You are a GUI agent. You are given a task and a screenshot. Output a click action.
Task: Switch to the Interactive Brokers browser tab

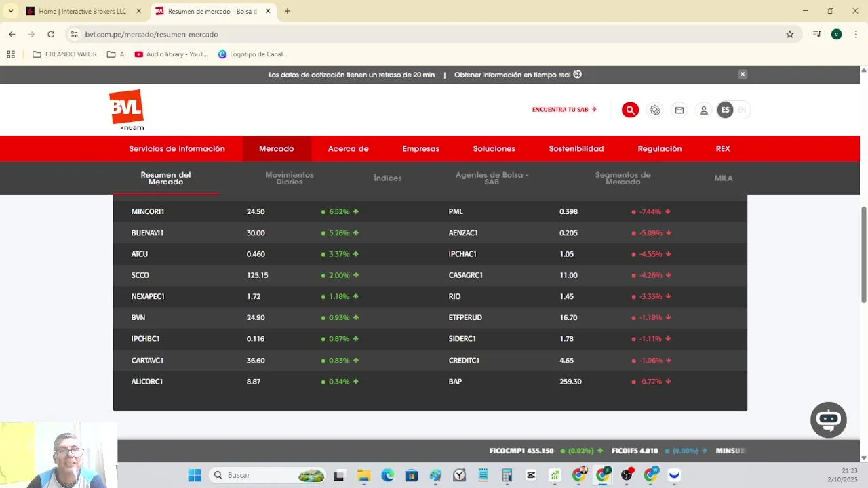tap(84, 11)
